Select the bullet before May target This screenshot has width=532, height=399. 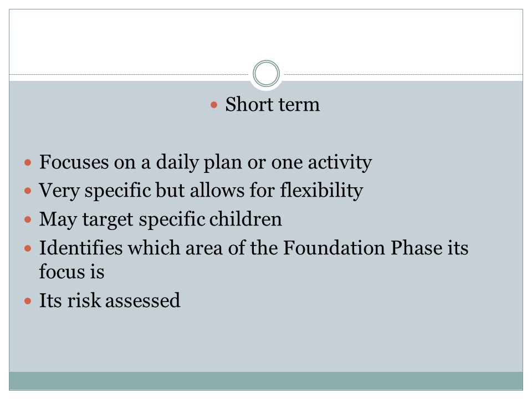click(x=28, y=220)
